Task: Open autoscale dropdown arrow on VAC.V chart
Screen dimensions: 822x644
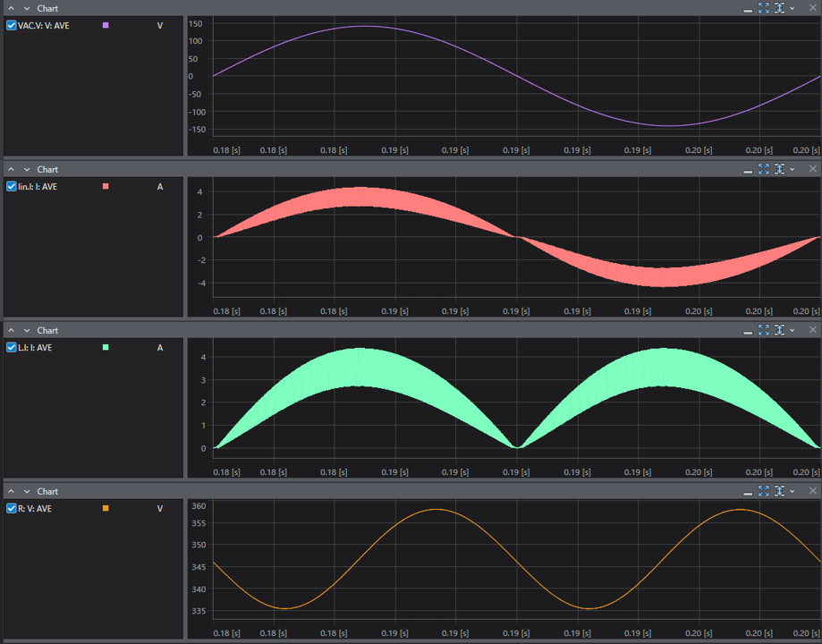Action: [x=792, y=8]
